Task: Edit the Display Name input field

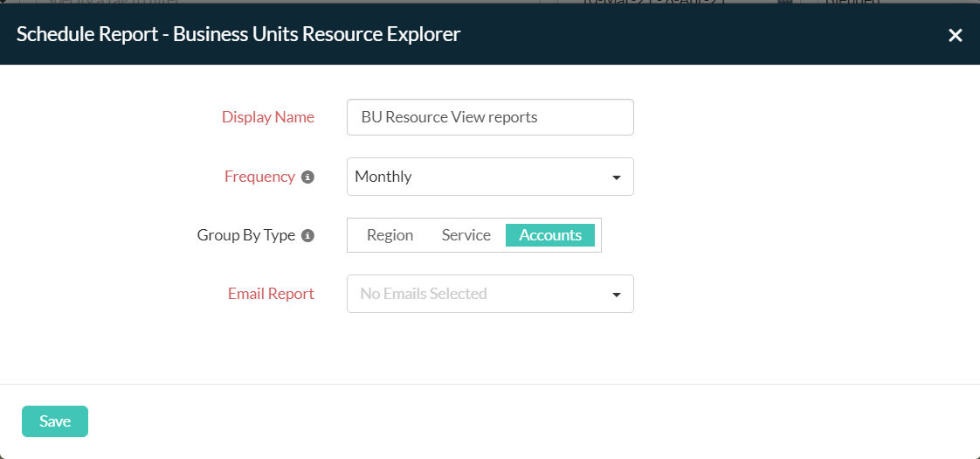Action: point(490,117)
